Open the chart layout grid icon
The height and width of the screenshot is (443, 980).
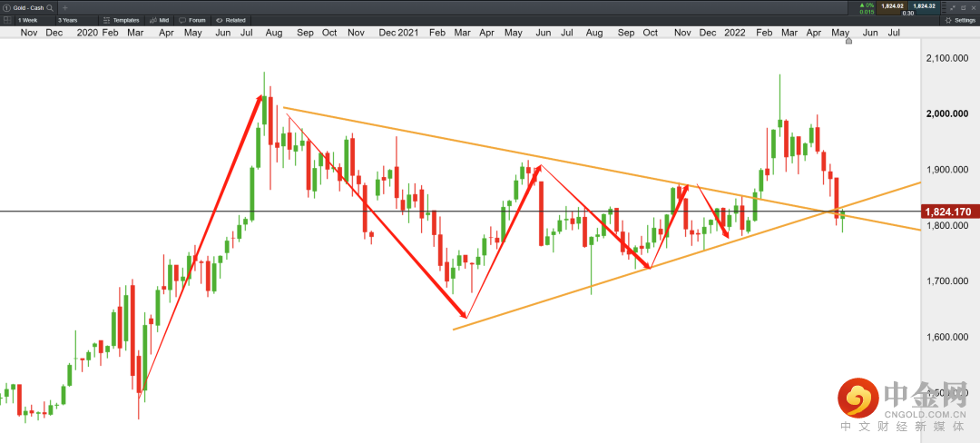[7, 20]
